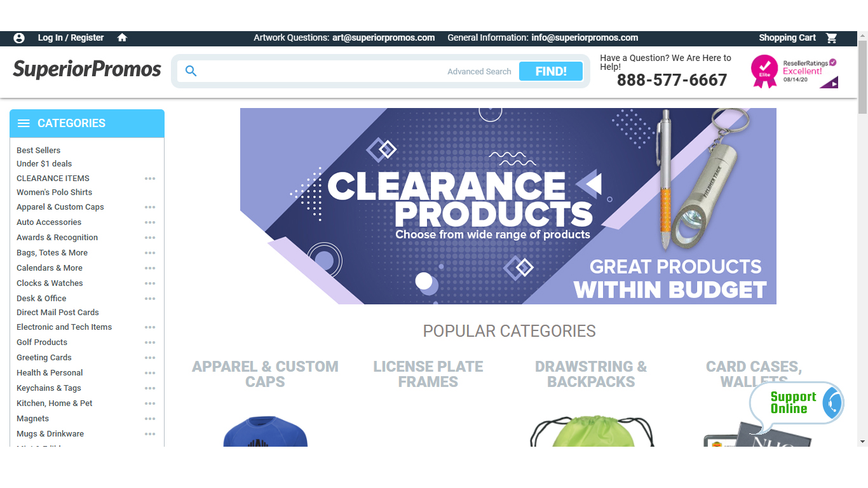The width and height of the screenshot is (868, 488).
Task: Expand Bags, Totes & More submenu dots
Action: [x=150, y=253]
